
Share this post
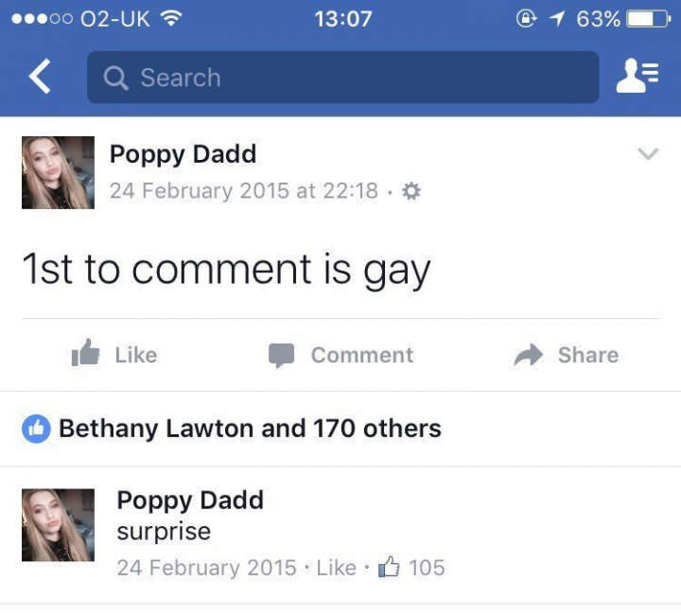(566, 355)
